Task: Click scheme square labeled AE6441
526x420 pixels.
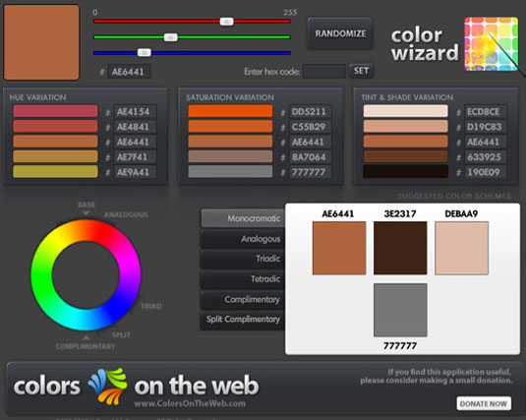Action: [339, 248]
